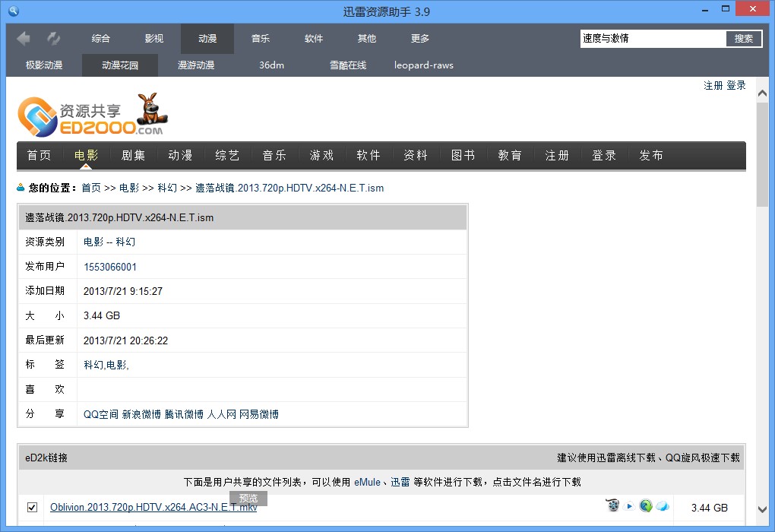Screen dimensions: 775x532
Task: Switch to the 漫游动漫 sub-tab
Action: pyautogui.click(x=196, y=65)
